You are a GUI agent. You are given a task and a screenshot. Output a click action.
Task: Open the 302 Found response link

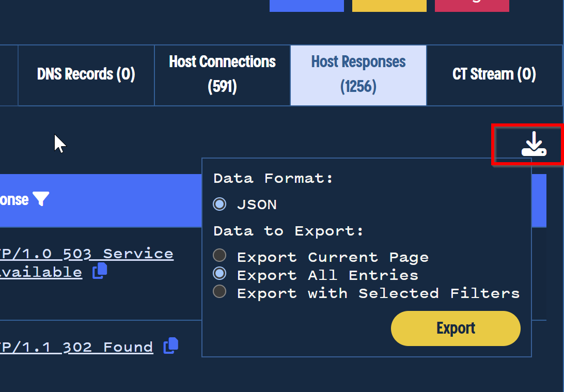click(x=76, y=347)
